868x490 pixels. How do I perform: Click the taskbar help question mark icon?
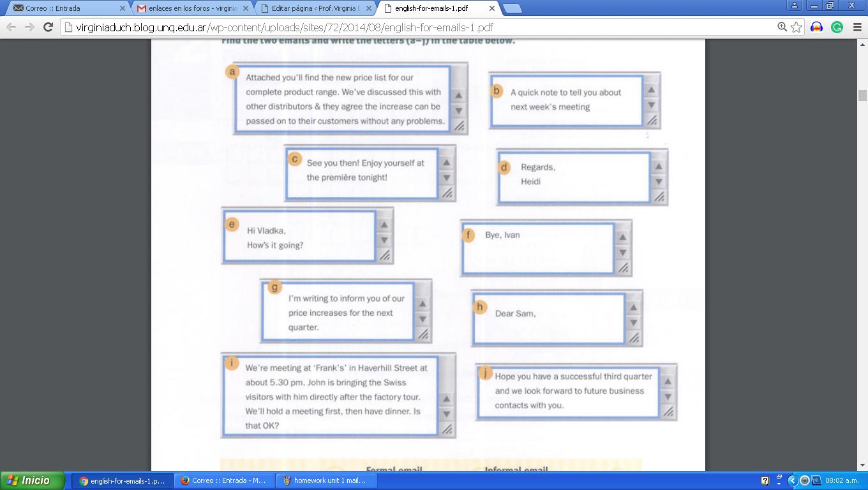point(765,480)
